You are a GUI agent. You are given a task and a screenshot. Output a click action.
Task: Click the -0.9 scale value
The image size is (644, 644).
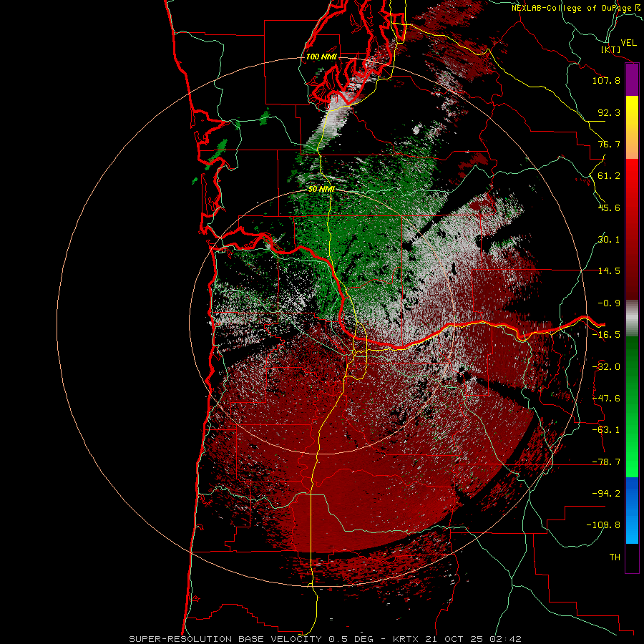pyautogui.click(x=609, y=303)
